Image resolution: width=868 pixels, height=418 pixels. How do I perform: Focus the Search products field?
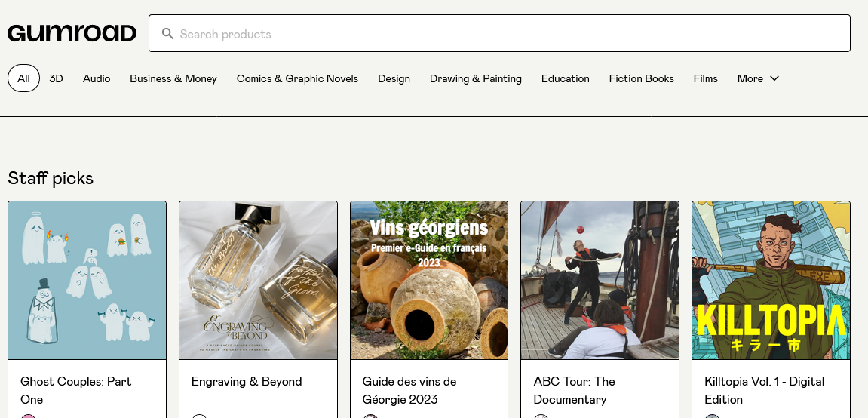click(x=499, y=33)
